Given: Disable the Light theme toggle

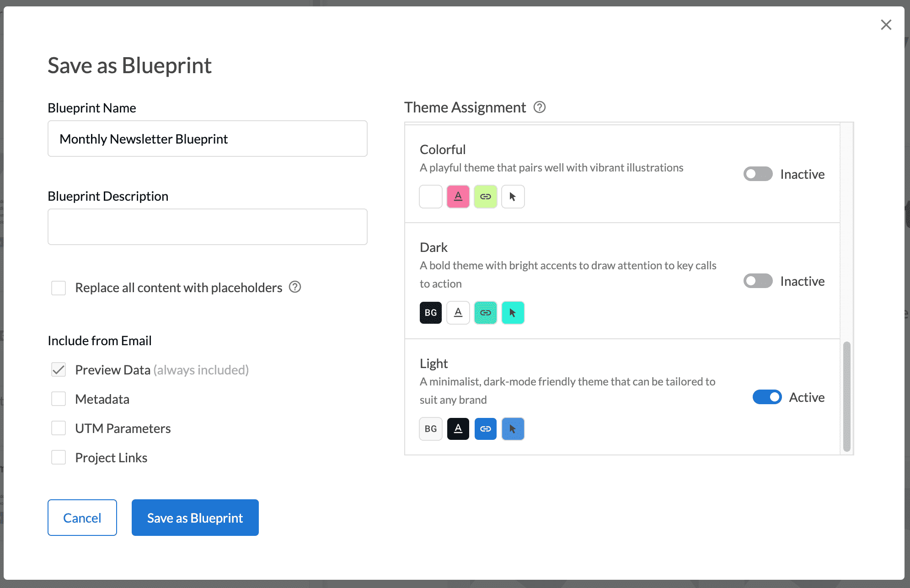Looking at the screenshot, I should pyautogui.click(x=767, y=397).
